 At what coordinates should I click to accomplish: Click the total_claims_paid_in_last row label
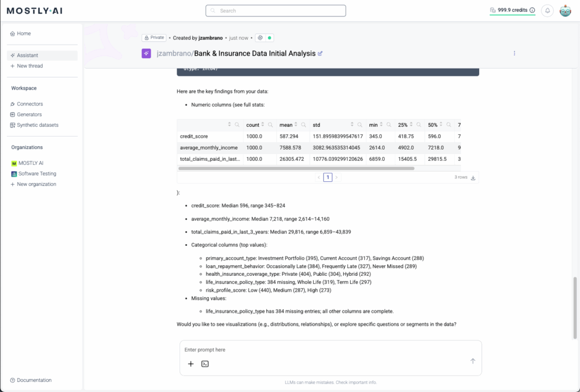tap(210, 159)
